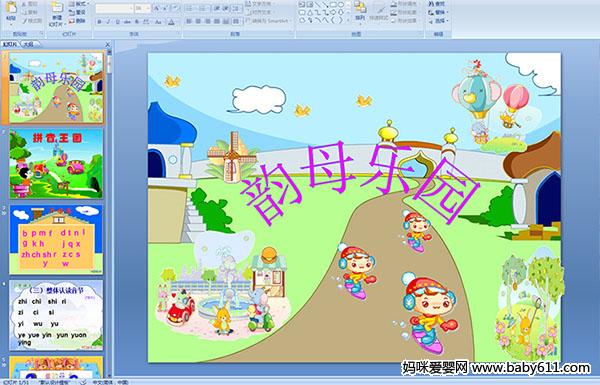The image size is (600, 385).
Task: Open the font color picker
Action: point(172,22)
